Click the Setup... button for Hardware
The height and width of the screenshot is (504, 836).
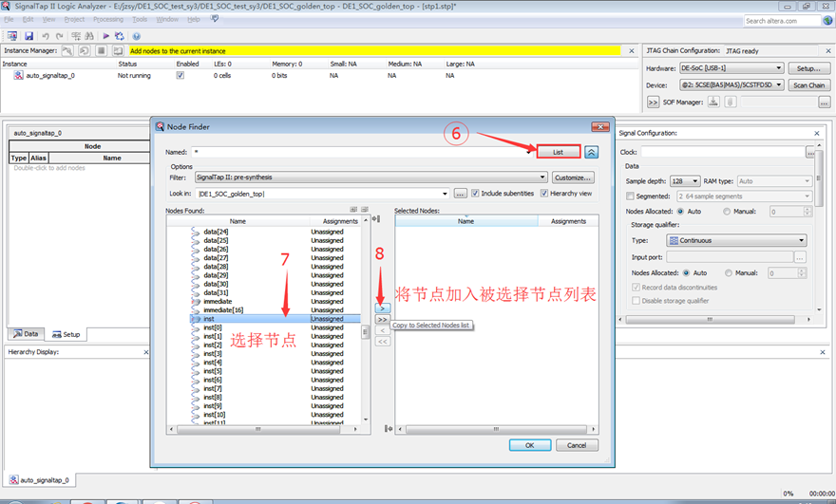point(808,68)
